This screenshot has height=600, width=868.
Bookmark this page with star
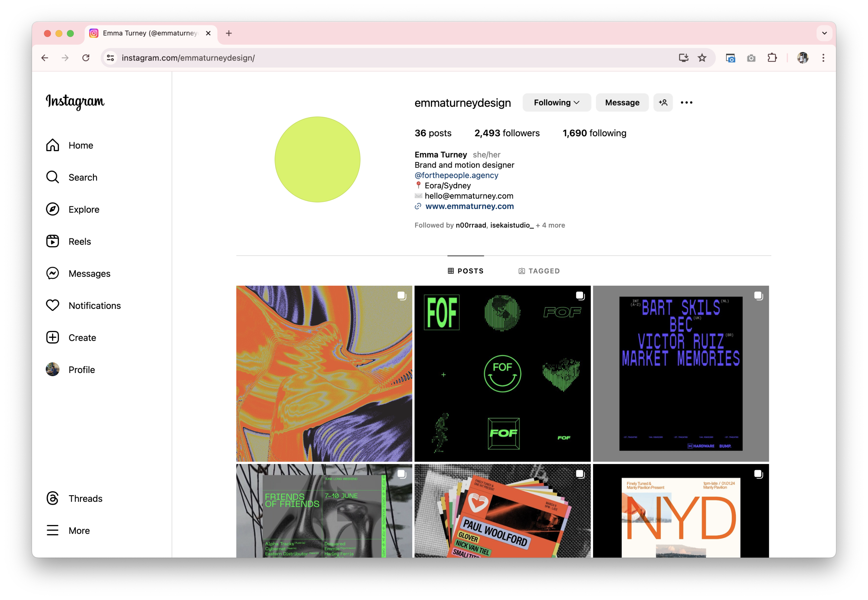[702, 58]
